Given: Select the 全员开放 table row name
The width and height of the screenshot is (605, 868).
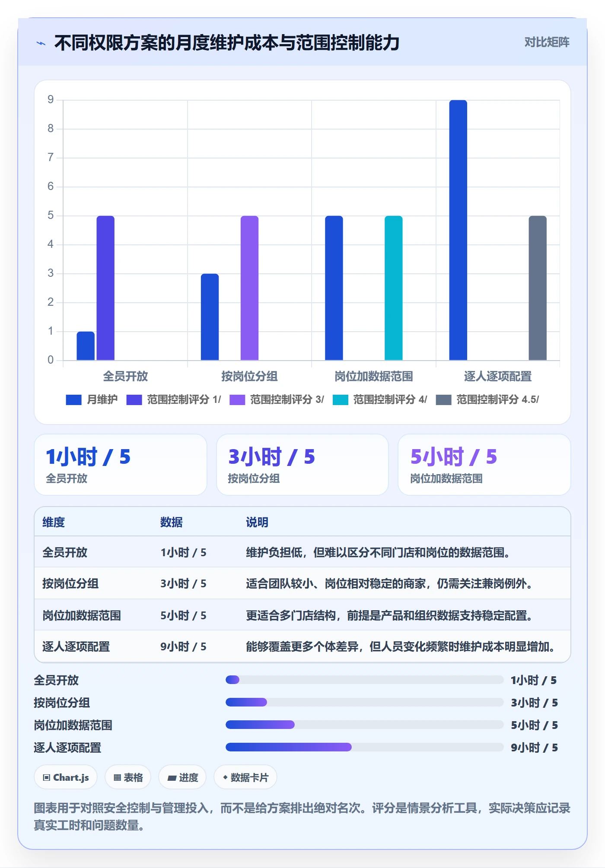Looking at the screenshot, I should pos(65,552).
